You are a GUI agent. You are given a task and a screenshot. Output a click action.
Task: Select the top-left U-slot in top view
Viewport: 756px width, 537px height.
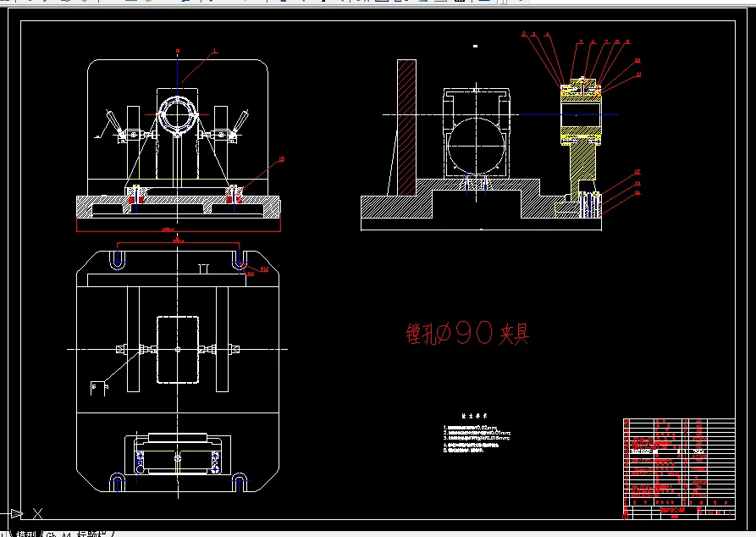(x=117, y=260)
